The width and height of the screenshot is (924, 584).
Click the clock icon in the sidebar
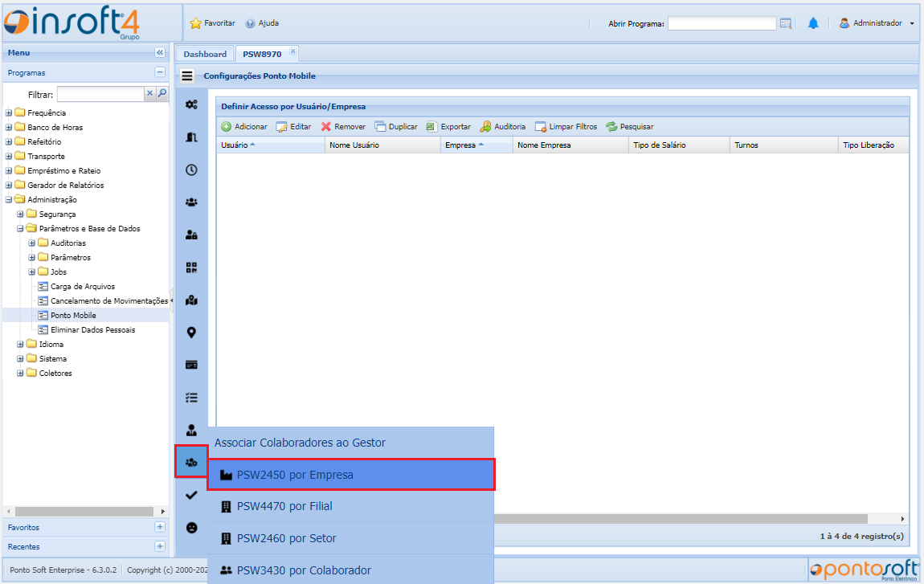point(190,169)
